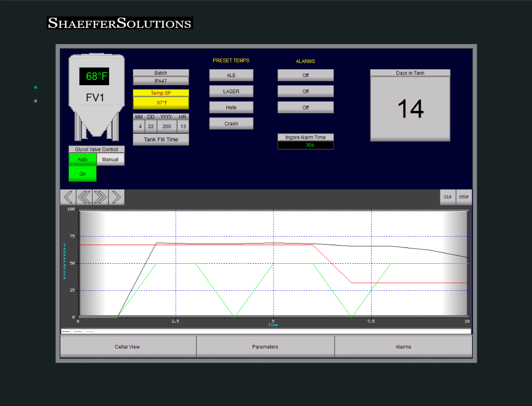Select the LAGER preset temperature

(231, 91)
